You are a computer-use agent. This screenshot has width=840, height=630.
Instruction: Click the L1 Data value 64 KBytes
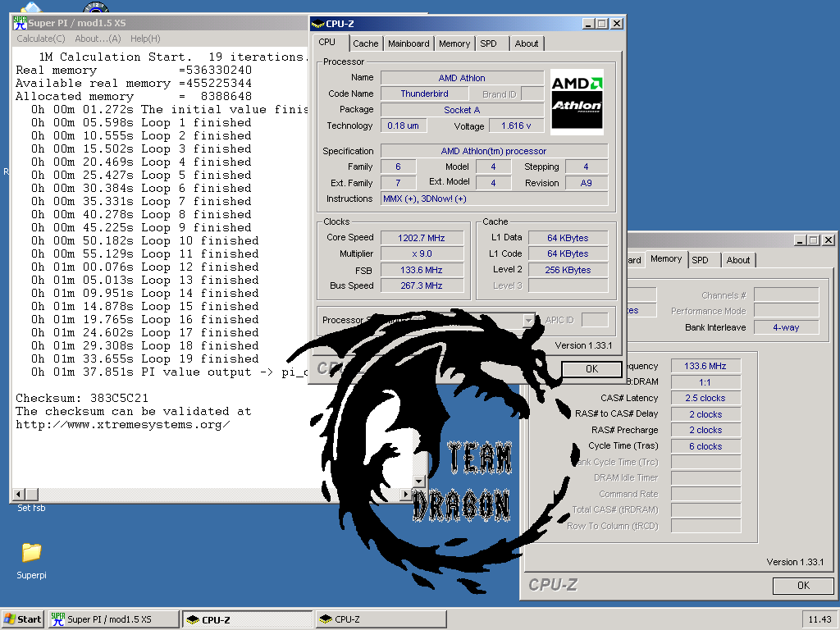click(x=568, y=238)
